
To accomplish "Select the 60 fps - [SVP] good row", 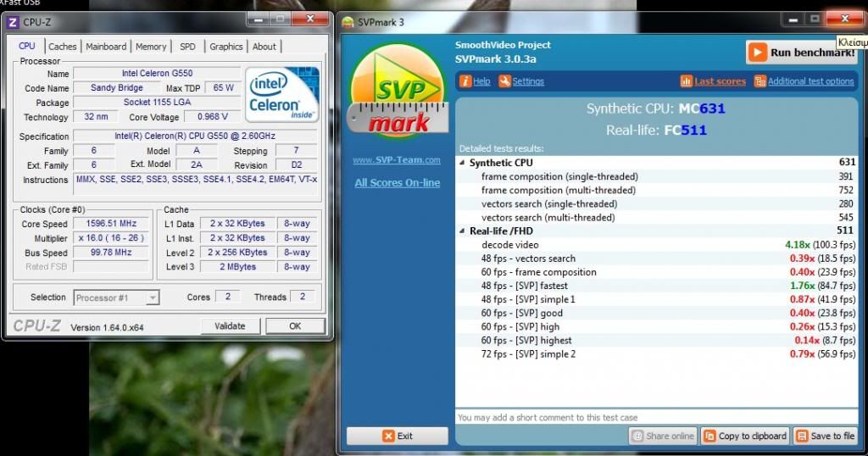I will point(657,313).
